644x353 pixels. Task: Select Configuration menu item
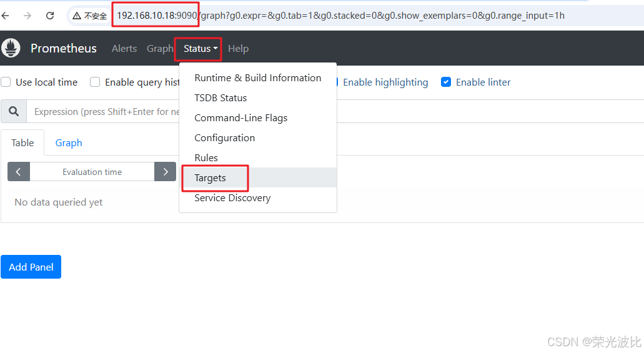pos(258,137)
